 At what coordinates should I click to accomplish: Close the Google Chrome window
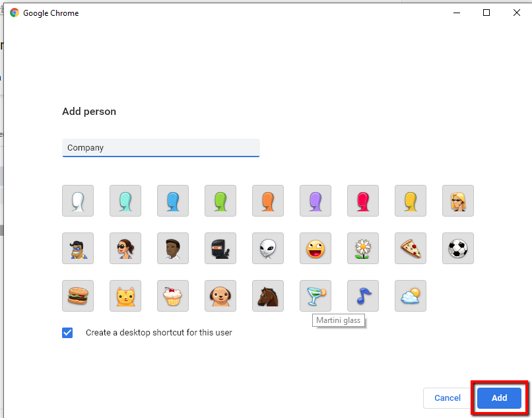click(x=516, y=13)
